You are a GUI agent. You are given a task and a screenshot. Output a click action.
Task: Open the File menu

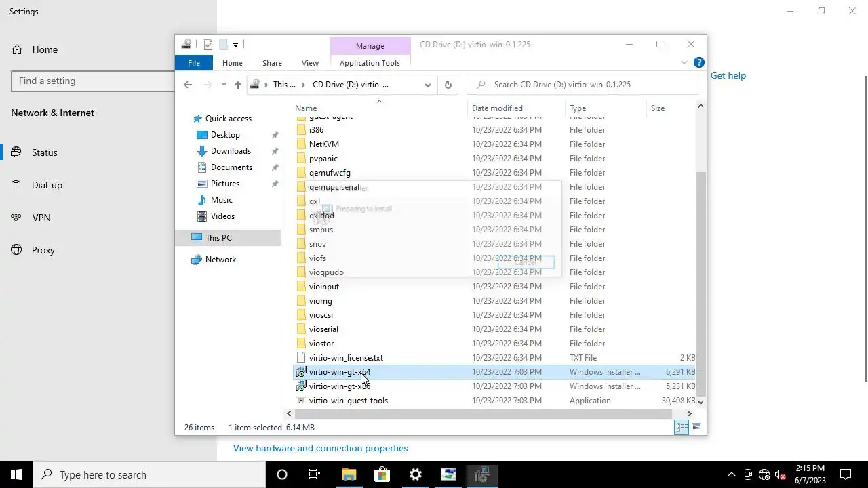194,63
